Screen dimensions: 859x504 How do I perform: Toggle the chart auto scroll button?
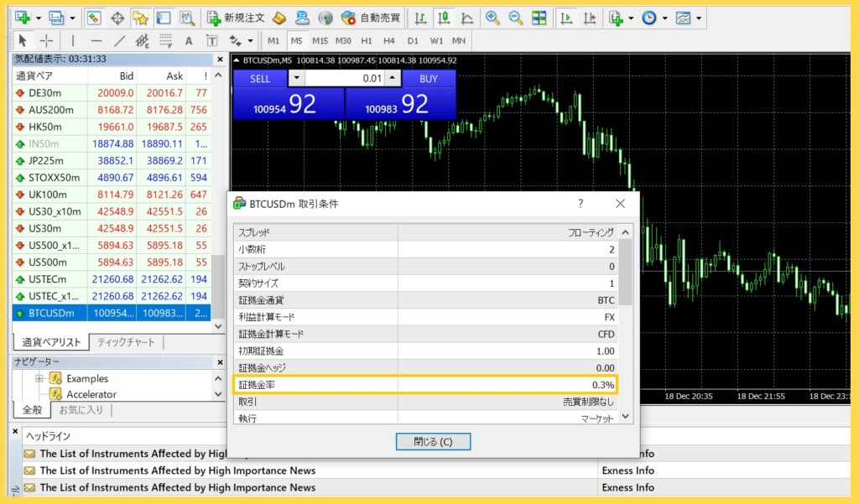tap(568, 18)
